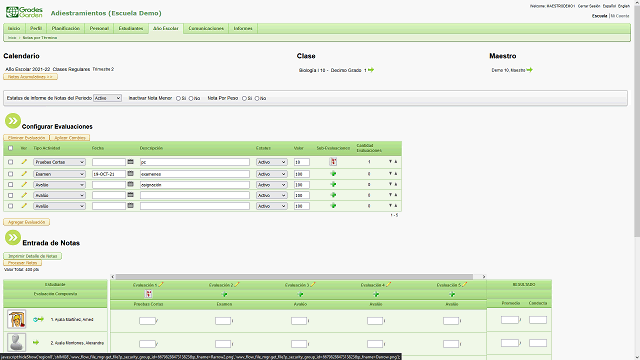The width and height of the screenshot is (640, 360).
Task: Click the Eliminar Evaluación button
Action: pos(27,138)
